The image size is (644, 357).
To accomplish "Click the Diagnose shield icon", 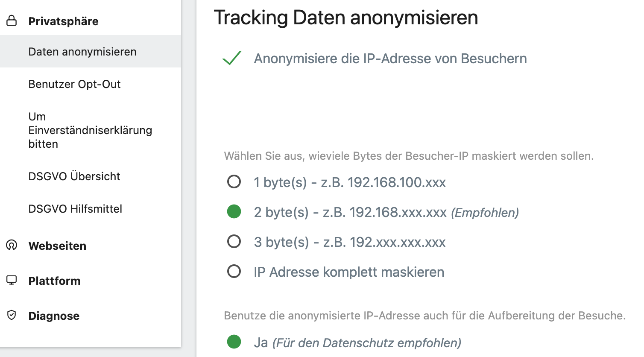I will coord(12,315).
